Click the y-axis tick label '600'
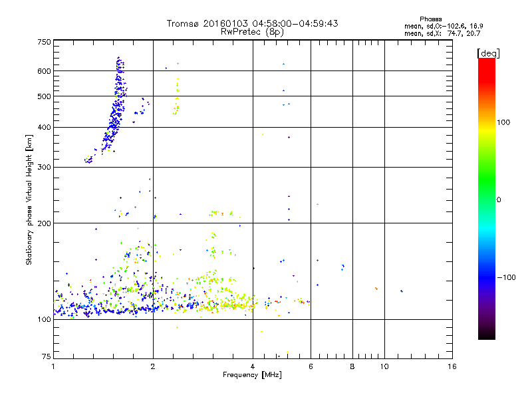The image size is (532, 399). pyautogui.click(x=44, y=71)
